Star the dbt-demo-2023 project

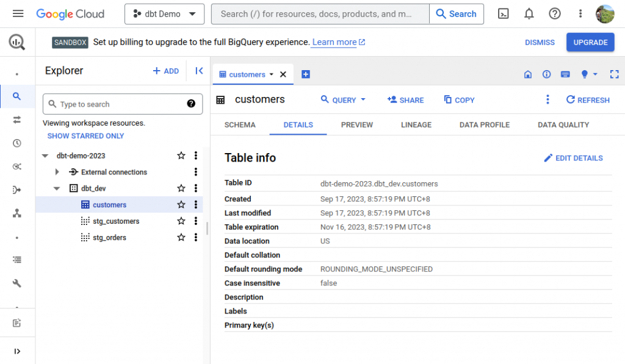point(181,155)
